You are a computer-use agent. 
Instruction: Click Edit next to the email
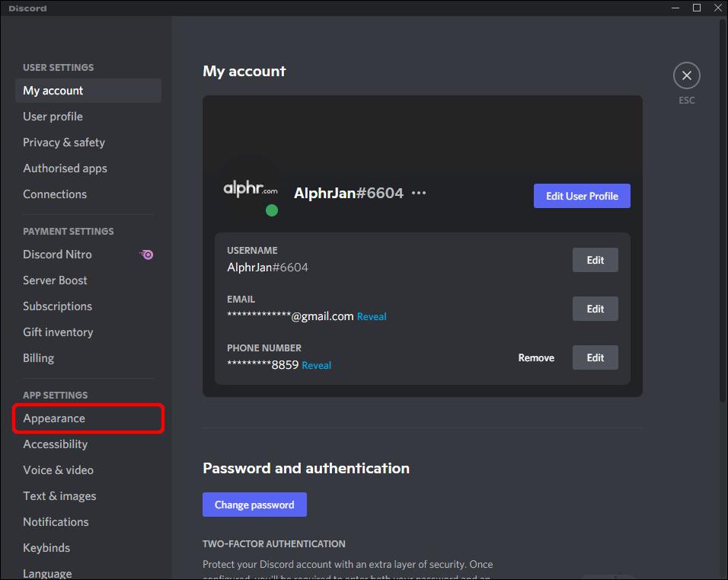(595, 309)
